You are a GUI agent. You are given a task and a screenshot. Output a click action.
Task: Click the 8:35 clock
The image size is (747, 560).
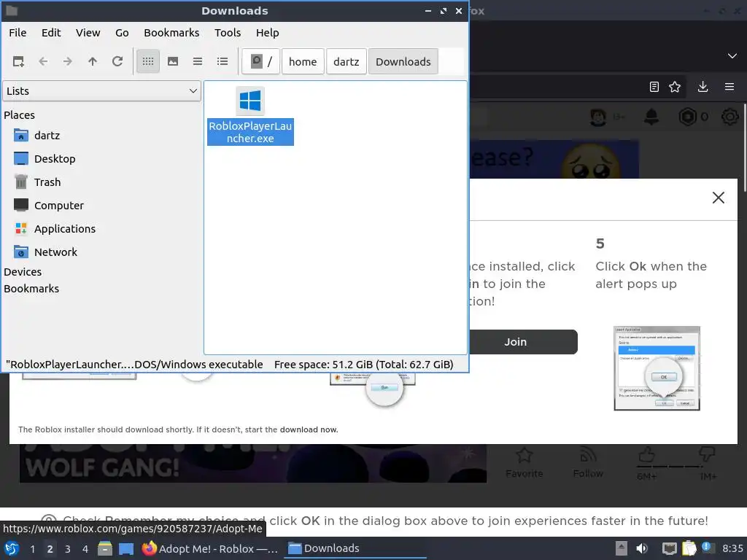point(732,548)
